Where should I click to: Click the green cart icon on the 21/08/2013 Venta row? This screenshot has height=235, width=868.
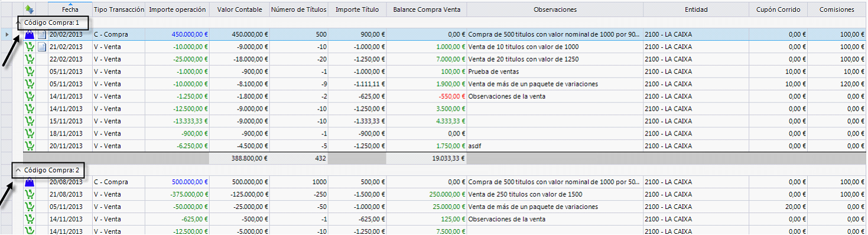point(30,195)
